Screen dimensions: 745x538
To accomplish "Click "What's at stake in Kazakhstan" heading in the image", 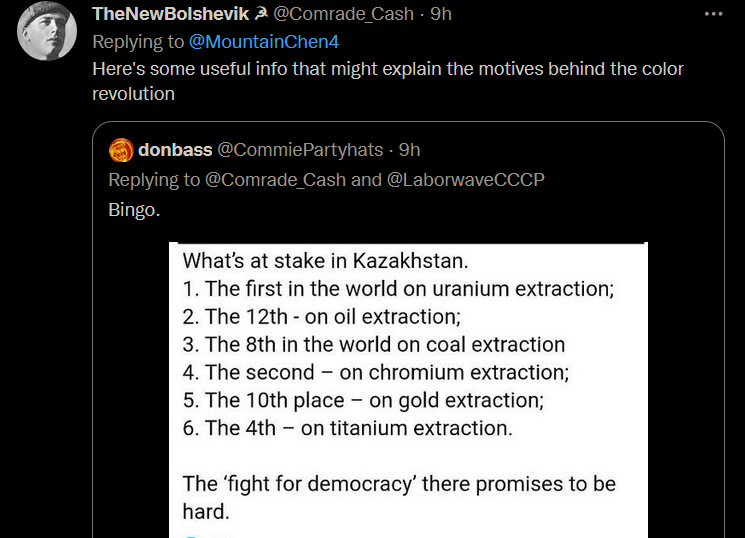I will (x=326, y=262).
